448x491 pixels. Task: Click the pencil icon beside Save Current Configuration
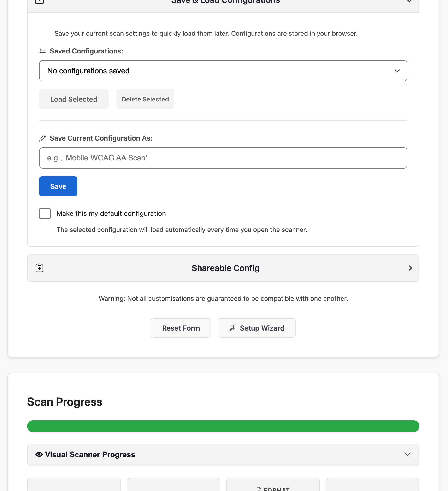pos(43,138)
